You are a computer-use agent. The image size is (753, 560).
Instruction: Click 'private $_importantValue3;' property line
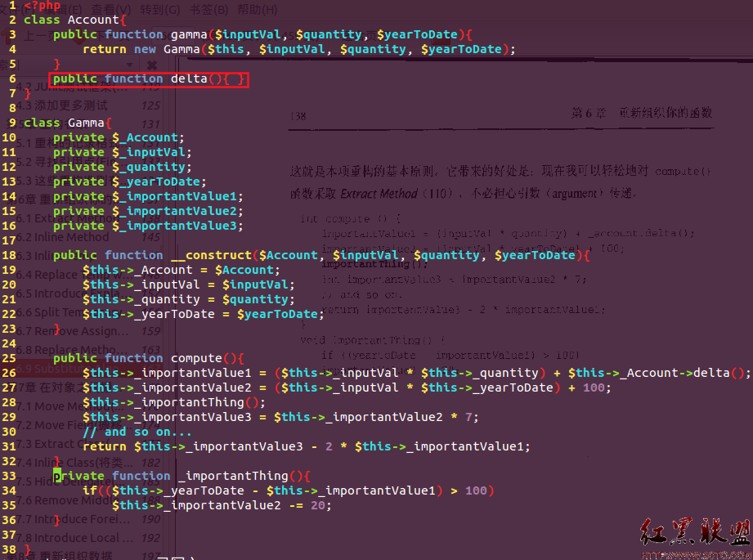point(148,226)
